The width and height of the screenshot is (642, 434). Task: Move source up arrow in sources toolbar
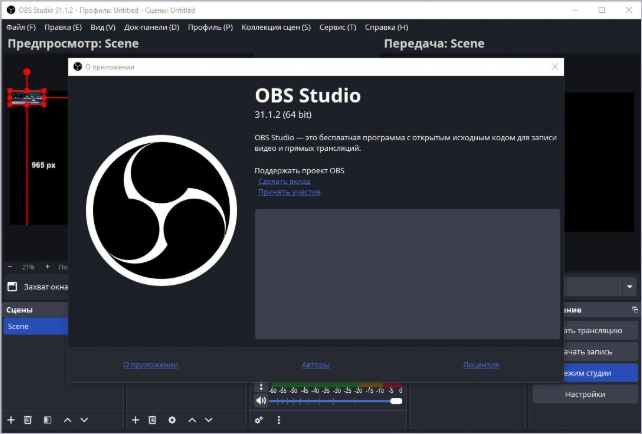click(192, 420)
